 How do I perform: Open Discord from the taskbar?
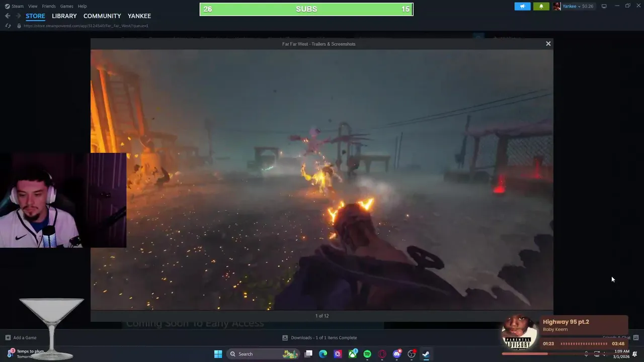[397, 354]
